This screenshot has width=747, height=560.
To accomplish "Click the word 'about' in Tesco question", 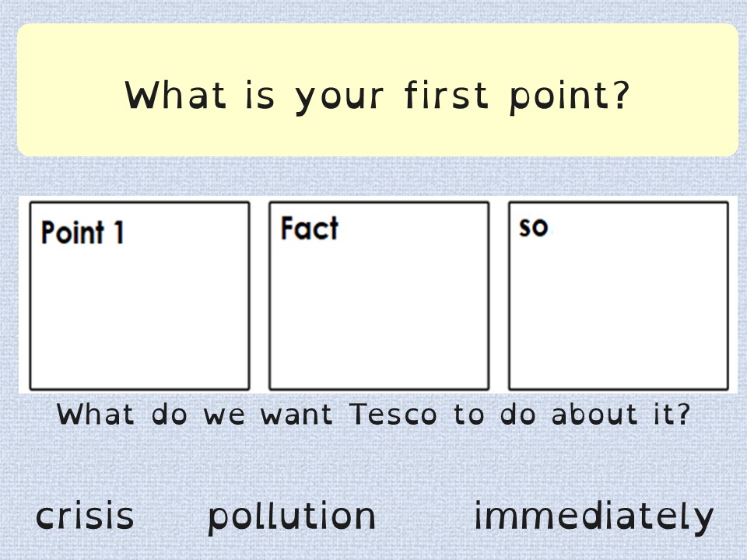I will 594,413.
